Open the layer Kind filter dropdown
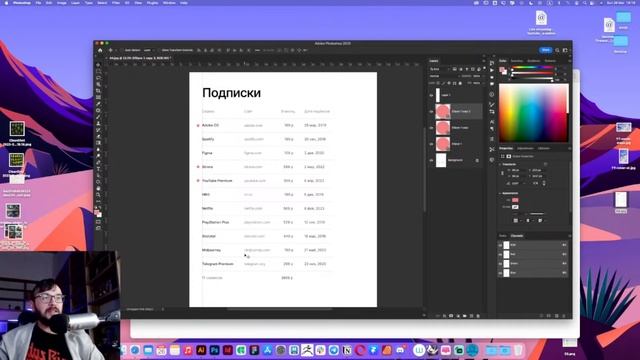The height and width of the screenshot is (360, 640). pos(439,69)
